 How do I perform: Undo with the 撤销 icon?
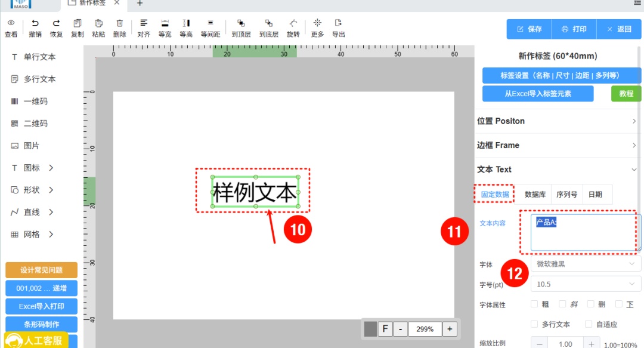coord(35,23)
